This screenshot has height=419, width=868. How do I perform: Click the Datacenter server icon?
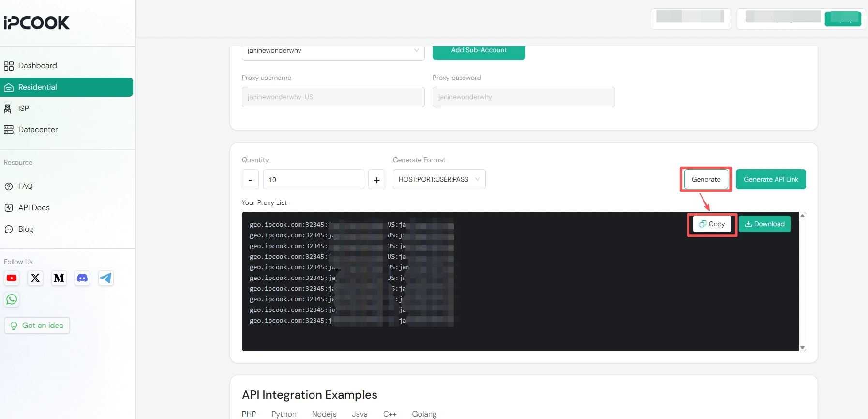pos(9,130)
